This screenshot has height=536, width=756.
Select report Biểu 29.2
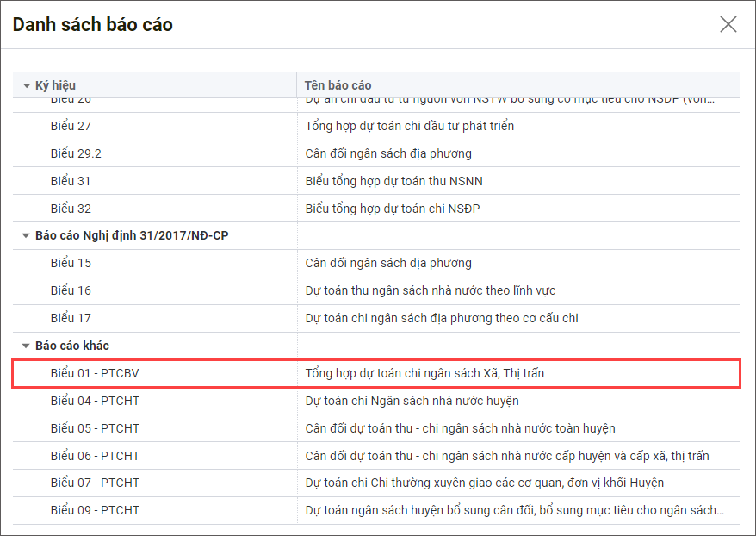(x=76, y=153)
